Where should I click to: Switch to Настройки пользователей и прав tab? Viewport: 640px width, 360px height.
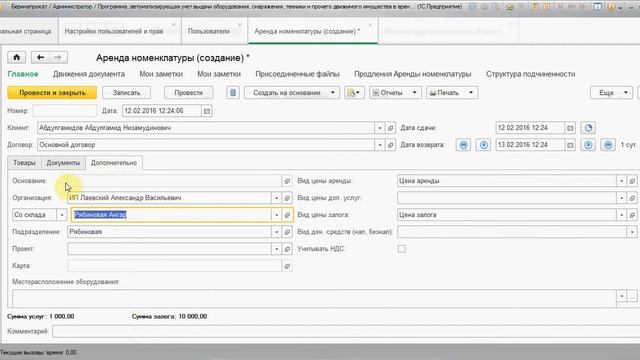(114, 31)
